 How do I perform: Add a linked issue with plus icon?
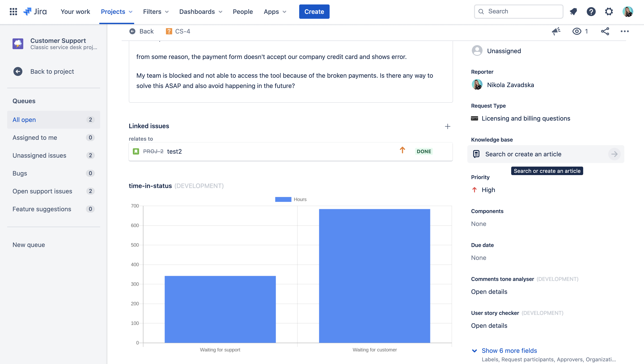tap(447, 126)
